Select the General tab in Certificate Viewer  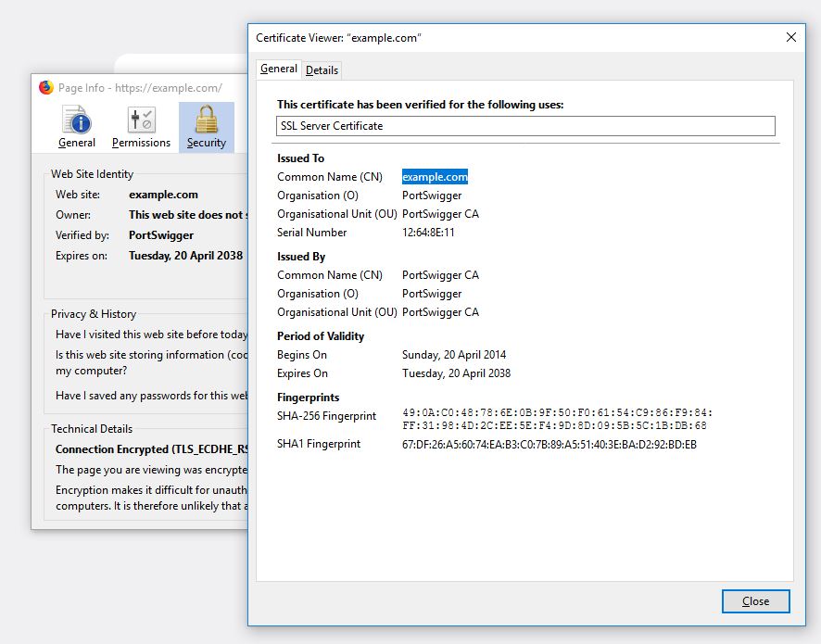point(279,69)
